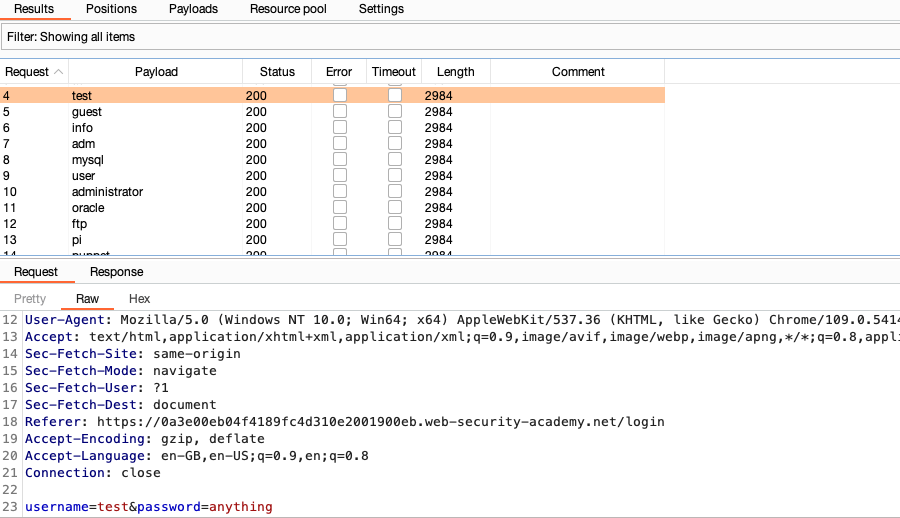
Task: Select the Hex view tab
Action: coord(139,299)
